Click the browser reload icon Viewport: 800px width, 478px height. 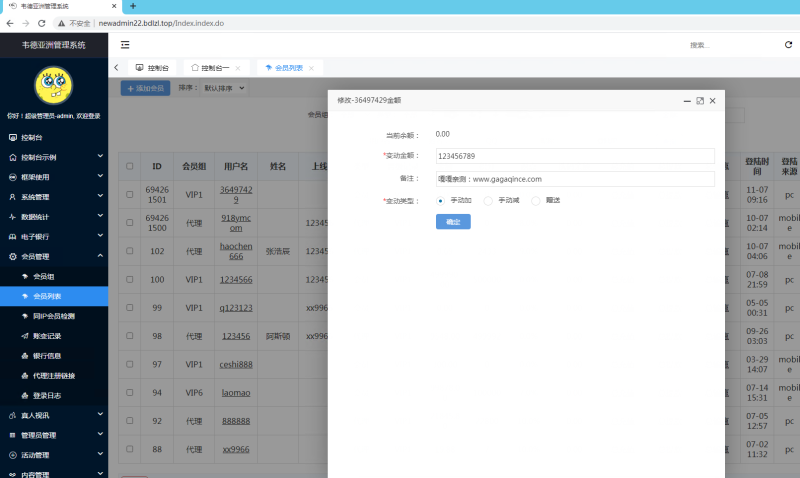coord(42,23)
